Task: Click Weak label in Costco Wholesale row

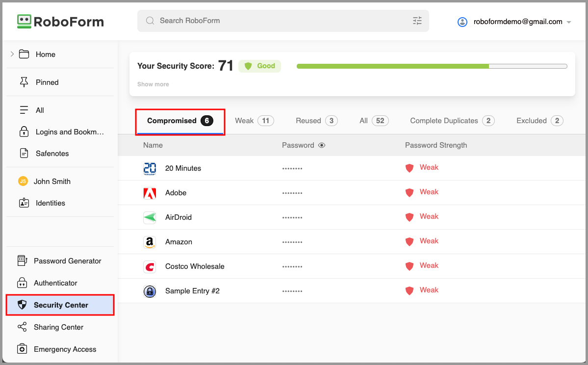Action: point(429,265)
